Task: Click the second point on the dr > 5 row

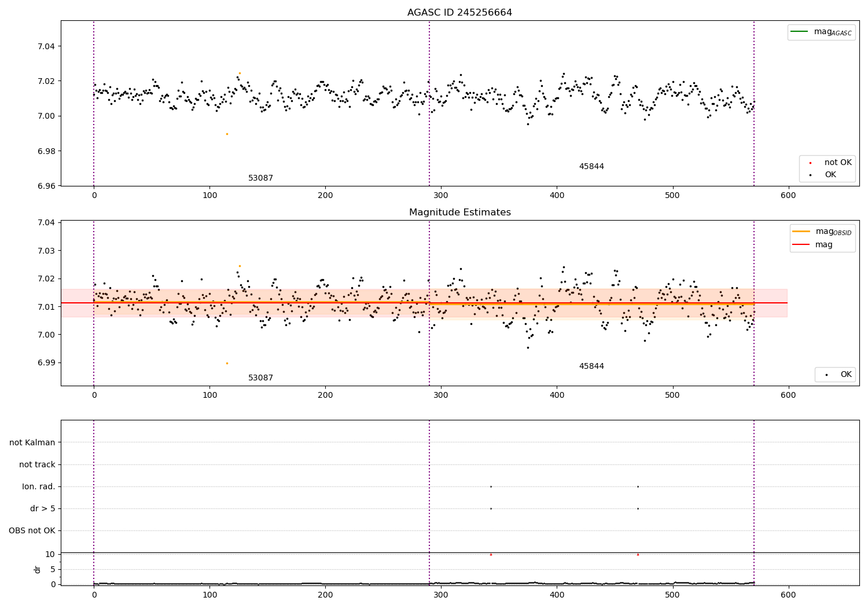Action: click(x=638, y=508)
